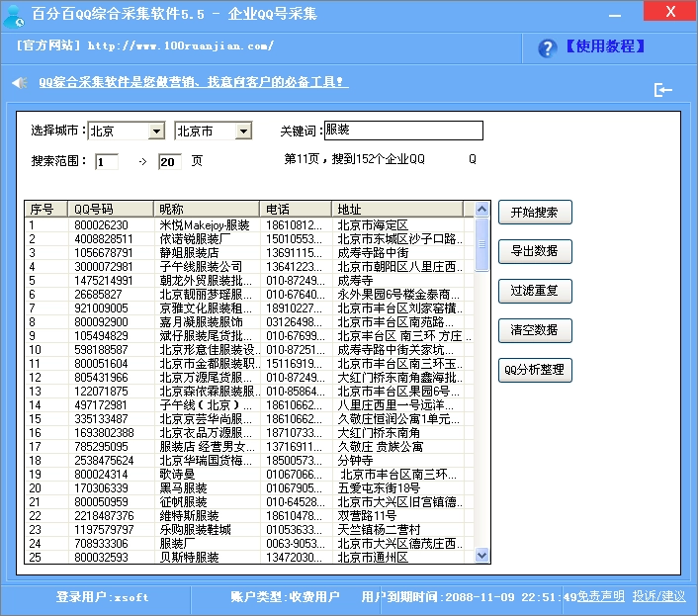
Task: Click the start page field showing 1
Action: click(x=107, y=162)
